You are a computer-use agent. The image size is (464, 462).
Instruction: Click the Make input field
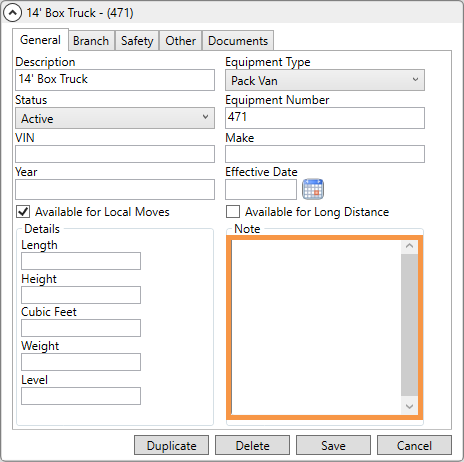click(x=325, y=154)
